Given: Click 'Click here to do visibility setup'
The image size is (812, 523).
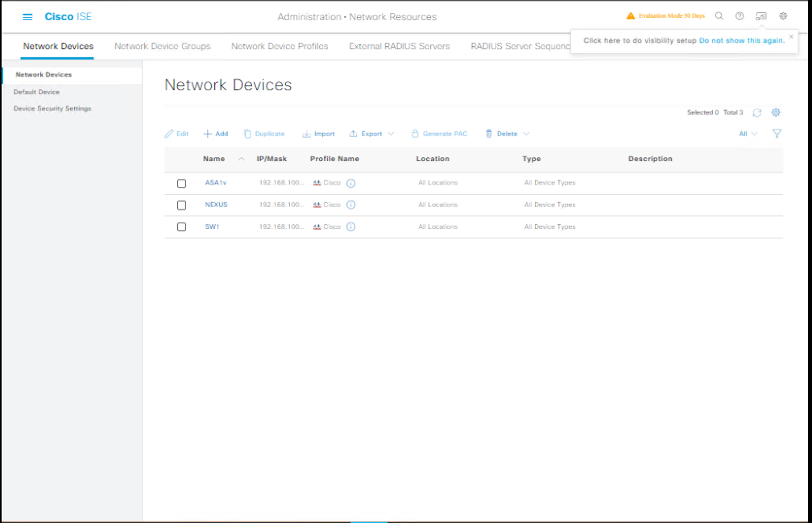Looking at the screenshot, I should click(x=640, y=40).
